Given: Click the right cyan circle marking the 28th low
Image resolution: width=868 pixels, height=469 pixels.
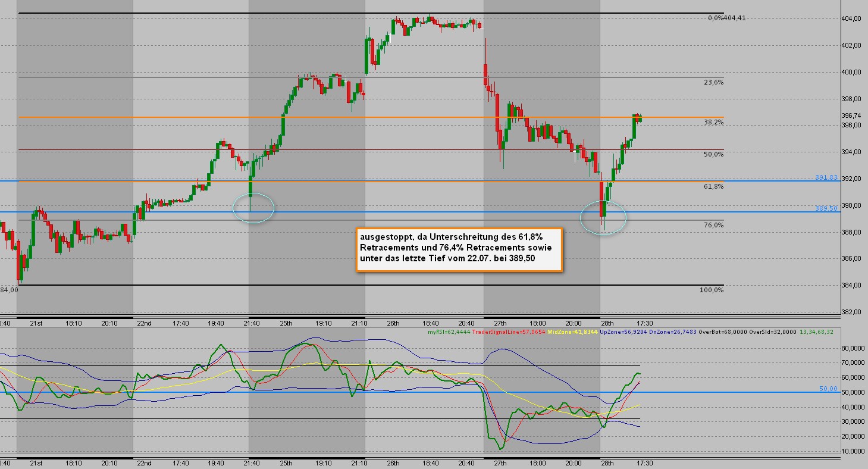Looking at the screenshot, I should point(604,217).
